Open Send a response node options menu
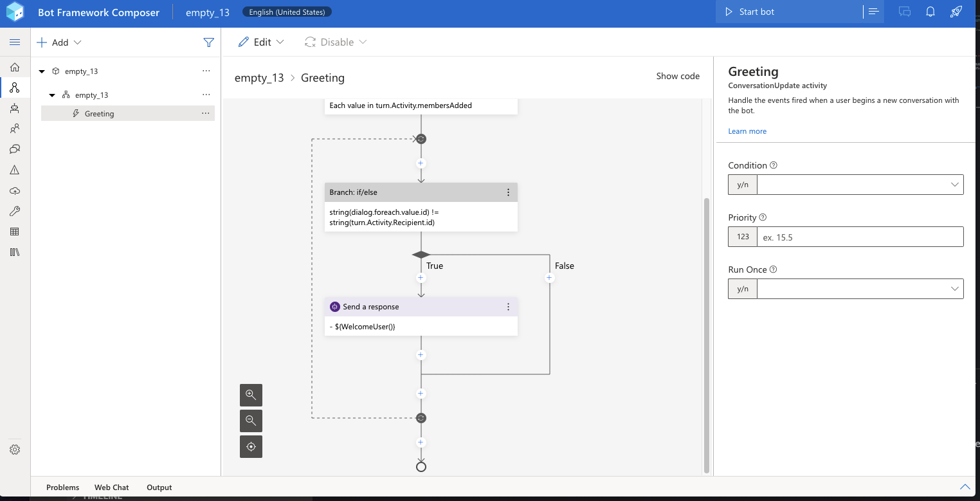The image size is (980, 501). pos(508,307)
